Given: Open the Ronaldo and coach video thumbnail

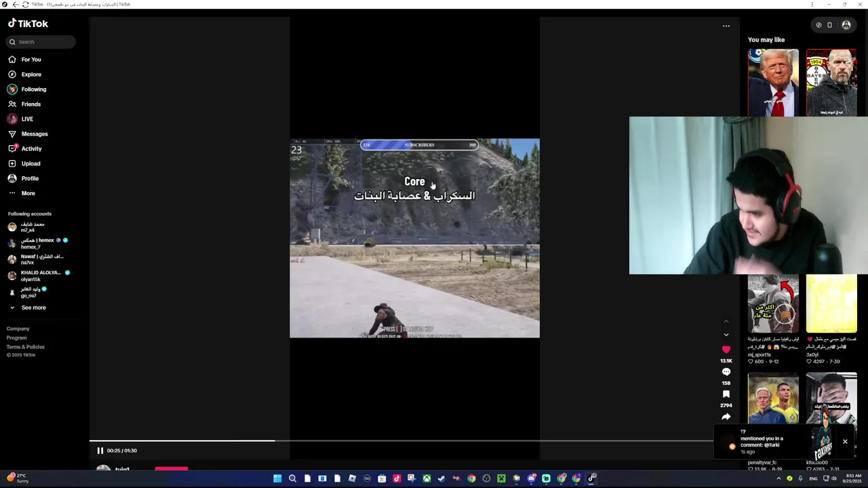Looking at the screenshot, I should [x=773, y=399].
